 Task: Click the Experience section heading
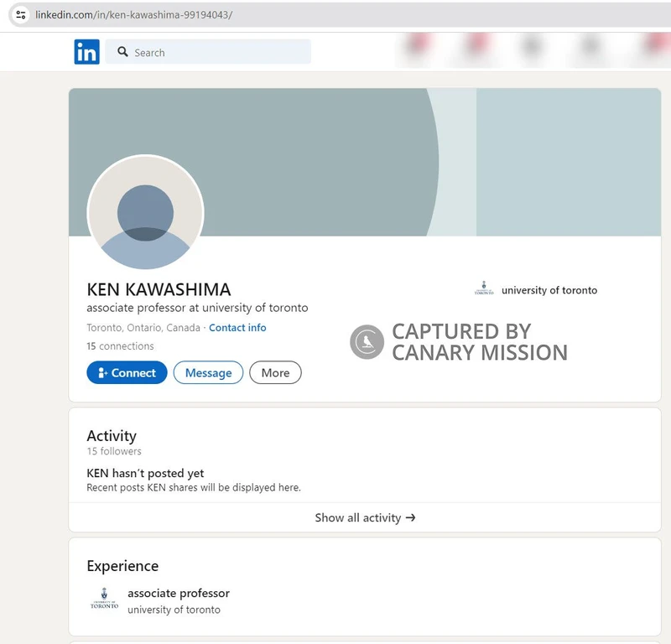point(122,566)
